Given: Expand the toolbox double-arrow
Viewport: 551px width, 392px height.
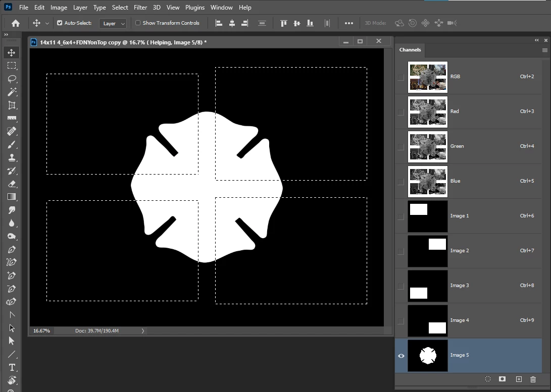Looking at the screenshot, I should pos(6,34).
